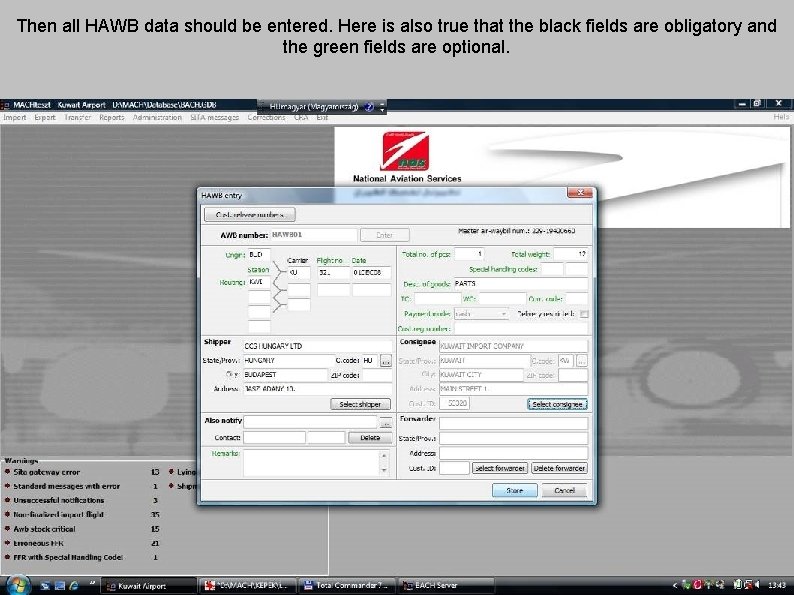Click the taskbar clock

pos(777,585)
